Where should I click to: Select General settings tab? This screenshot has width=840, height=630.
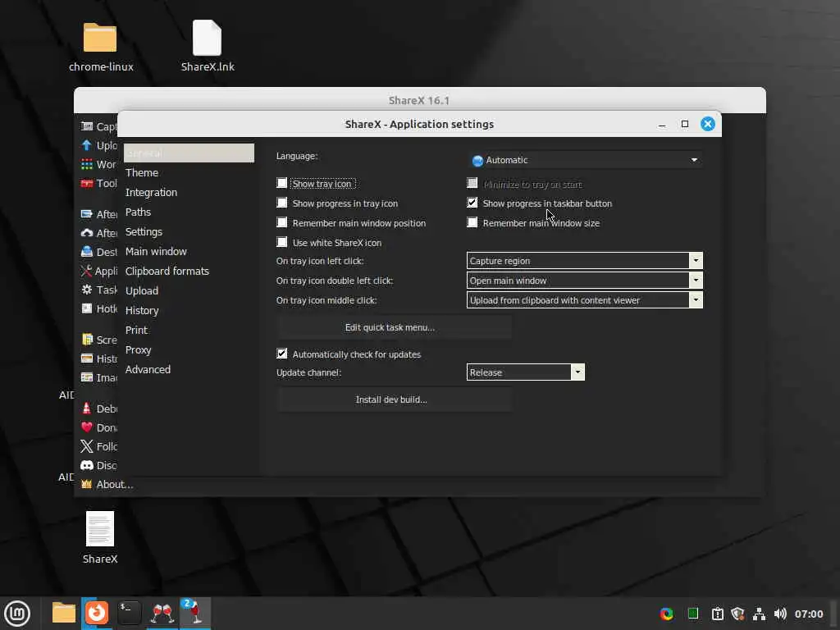tap(189, 153)
